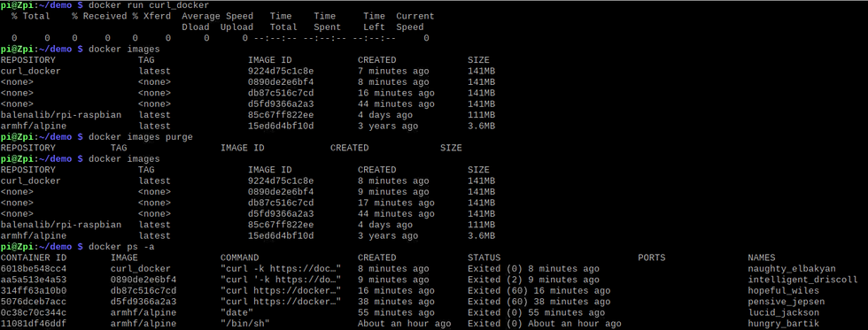Screen dimensions: 868x330
Task: Click the CONTAINER ID column header
Action: [34, 257]
